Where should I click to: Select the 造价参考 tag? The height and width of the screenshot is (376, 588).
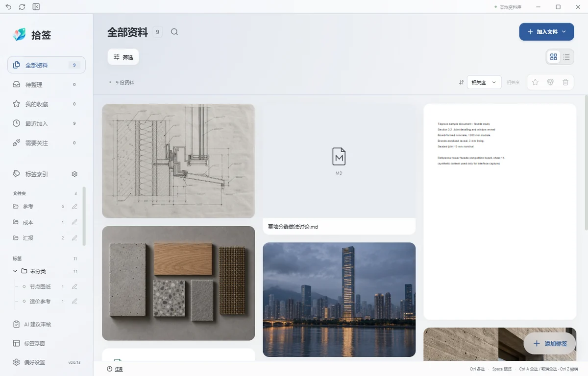coord(39,302)
